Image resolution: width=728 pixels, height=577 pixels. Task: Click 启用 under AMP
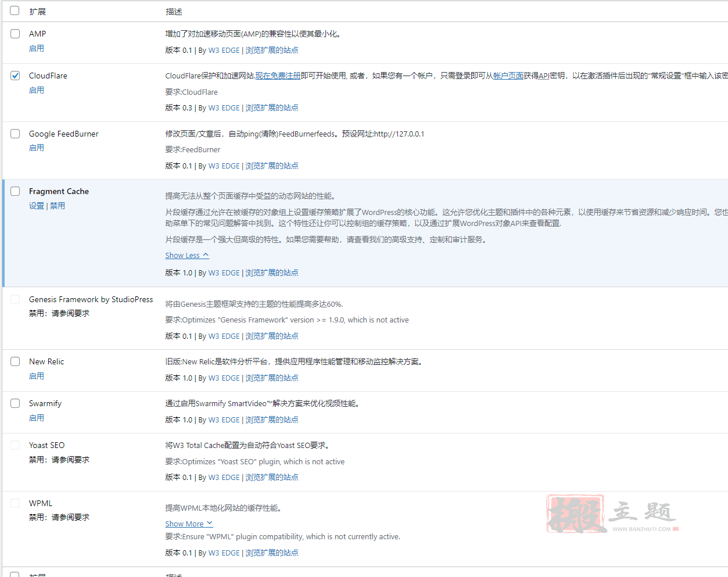37,48
